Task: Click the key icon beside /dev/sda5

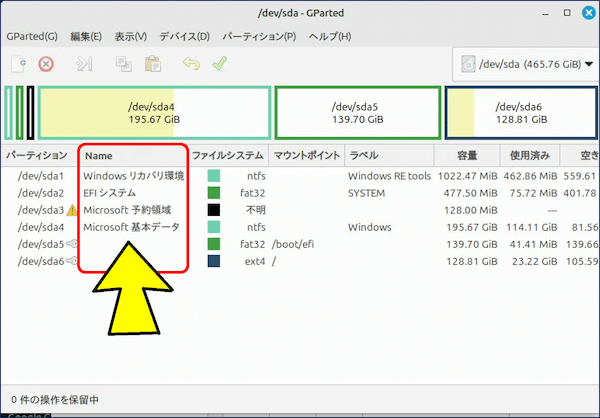Action: click(72, 244)
